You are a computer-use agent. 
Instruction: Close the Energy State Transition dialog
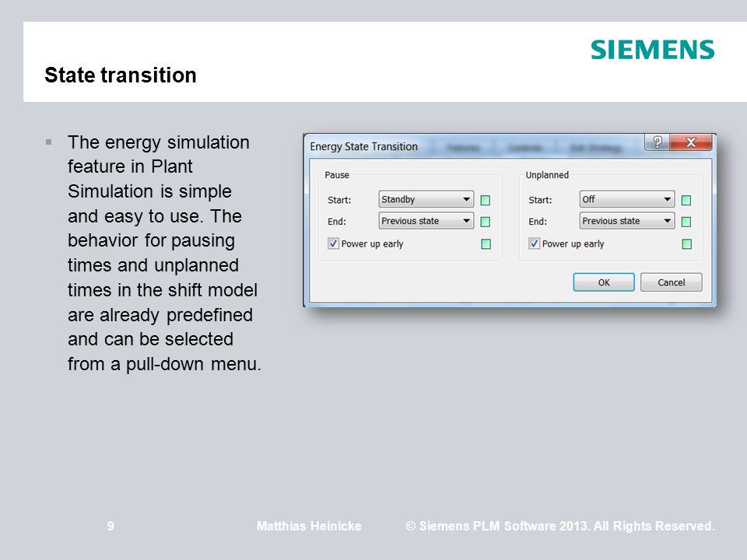pos(691,142)
